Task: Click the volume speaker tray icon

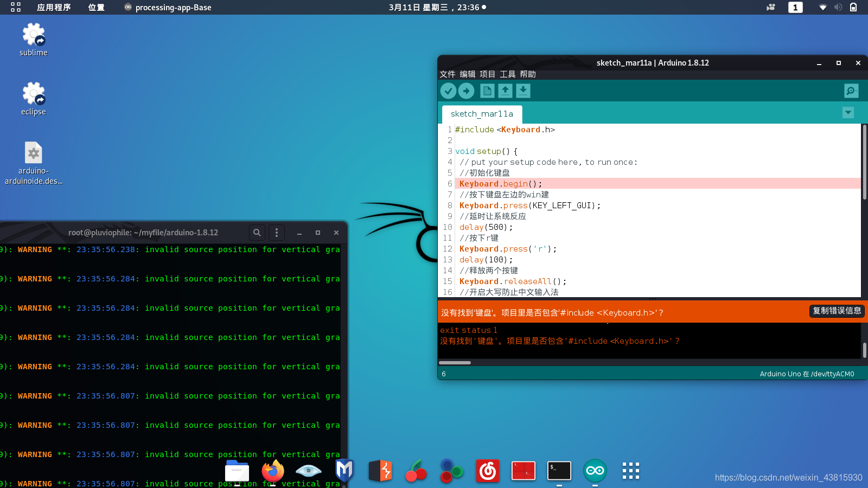Action: 838,7
